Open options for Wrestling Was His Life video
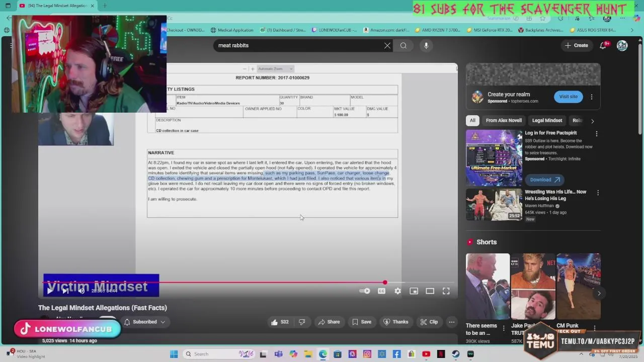 [x=598, y=193]
